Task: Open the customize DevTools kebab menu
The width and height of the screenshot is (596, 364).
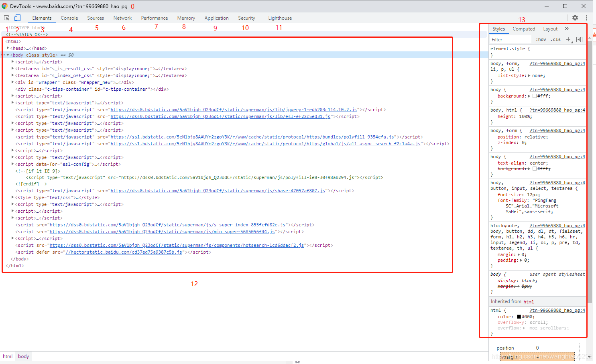Action: pos(586,18)
